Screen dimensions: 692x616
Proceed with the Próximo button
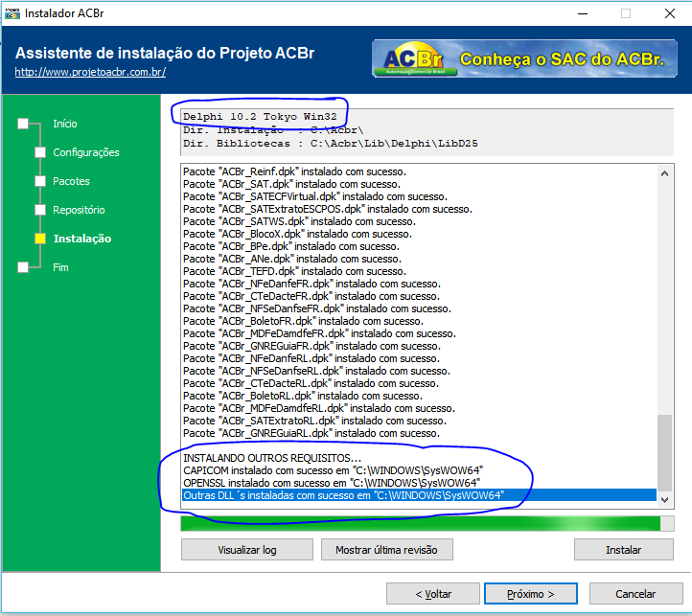[x=530, y=594]
